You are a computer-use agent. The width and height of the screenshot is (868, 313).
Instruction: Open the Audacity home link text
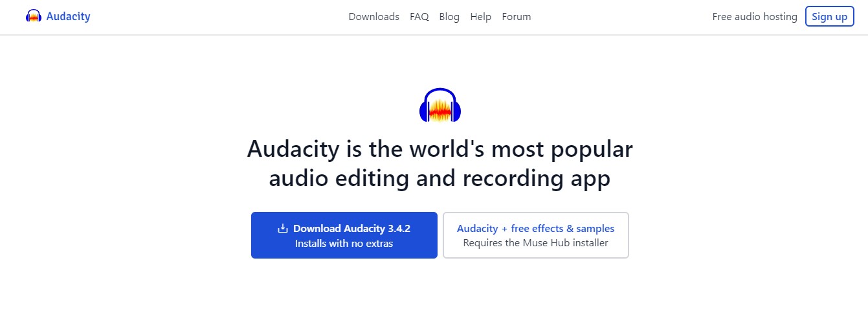coord(68,17)
